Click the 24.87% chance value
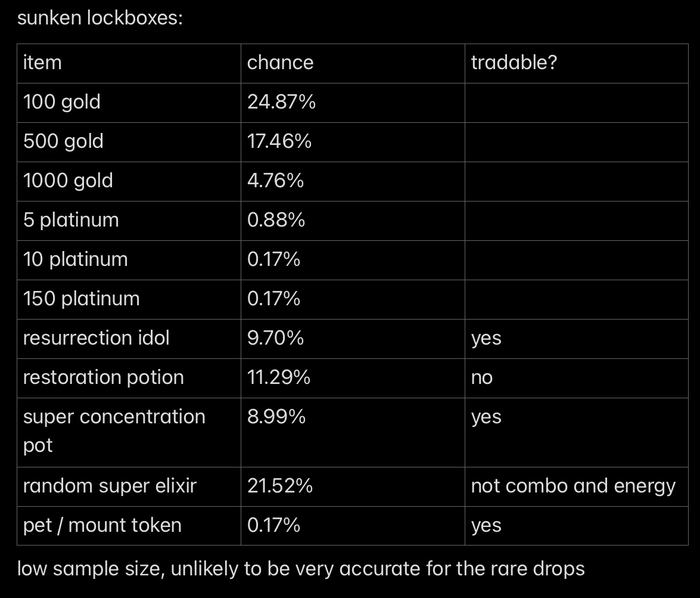700x598 pixels. tap(281, 102)
